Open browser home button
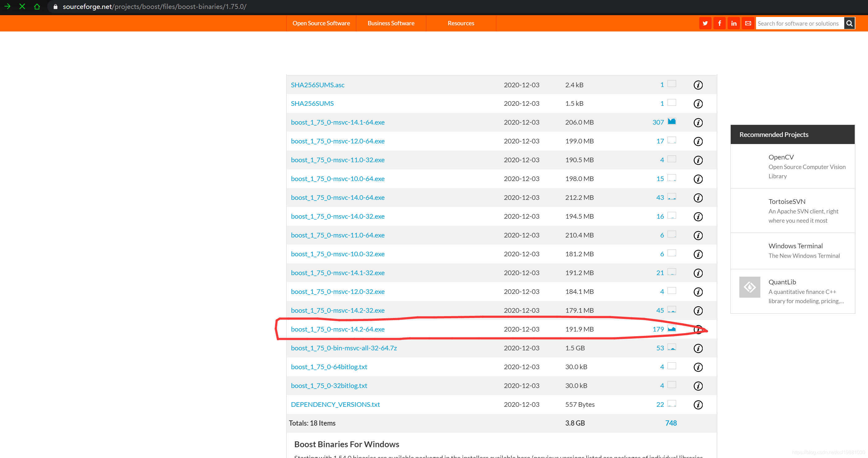868x458 pixels. [37, 6]
